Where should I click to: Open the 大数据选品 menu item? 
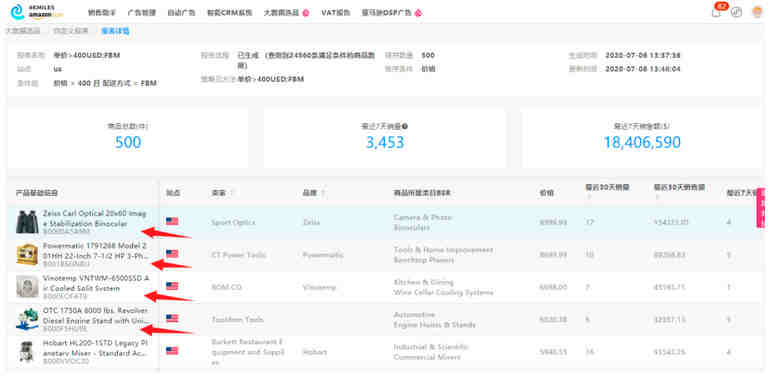tap(281, 13)
